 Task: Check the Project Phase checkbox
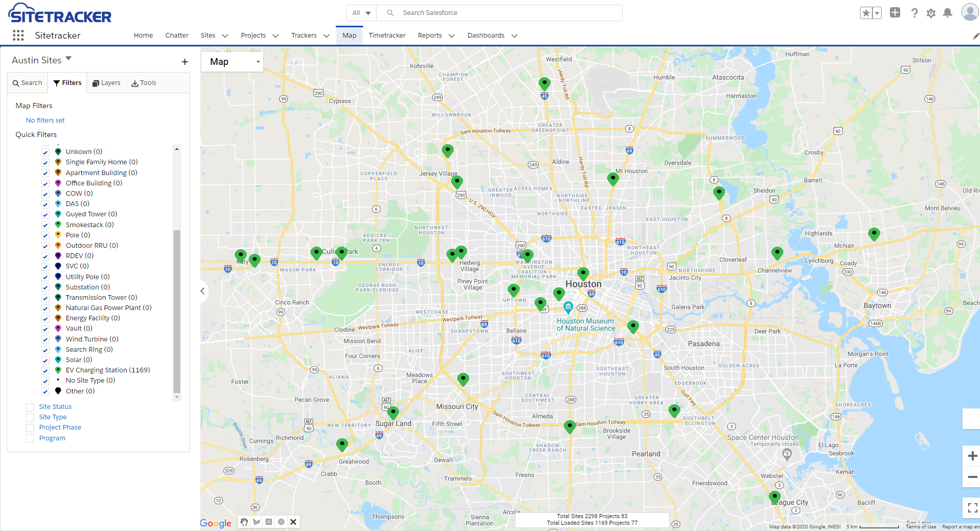[x=30, y=427]
